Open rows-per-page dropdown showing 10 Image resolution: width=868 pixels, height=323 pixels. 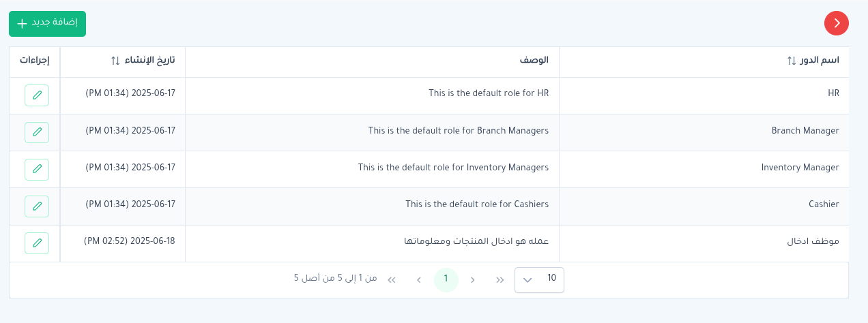pos(539,279)
